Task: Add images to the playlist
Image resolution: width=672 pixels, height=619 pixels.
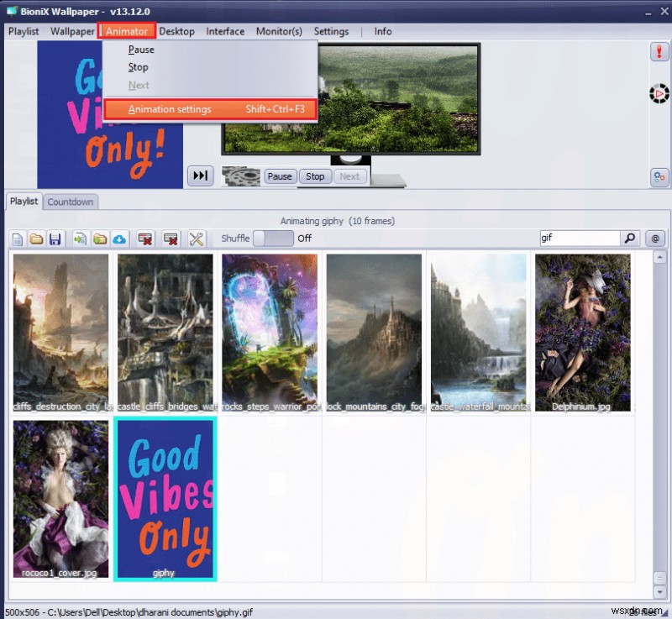Action: (x=80, y=239)
